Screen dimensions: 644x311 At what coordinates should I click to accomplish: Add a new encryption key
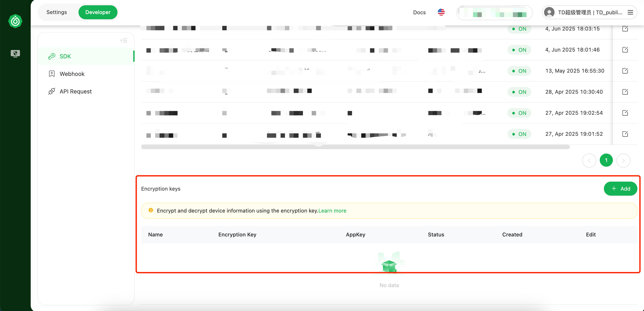click(x=620, y=189)
